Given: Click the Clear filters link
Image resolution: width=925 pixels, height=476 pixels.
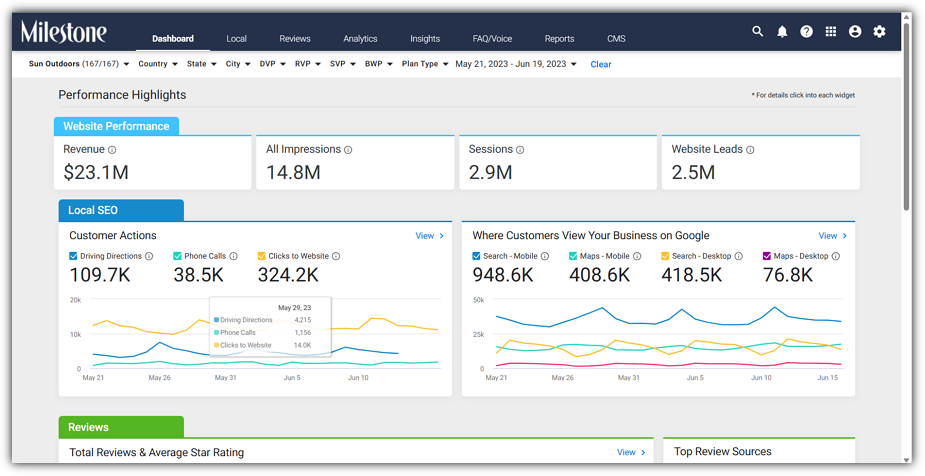Looking at the screenshot, I should 601,64.
